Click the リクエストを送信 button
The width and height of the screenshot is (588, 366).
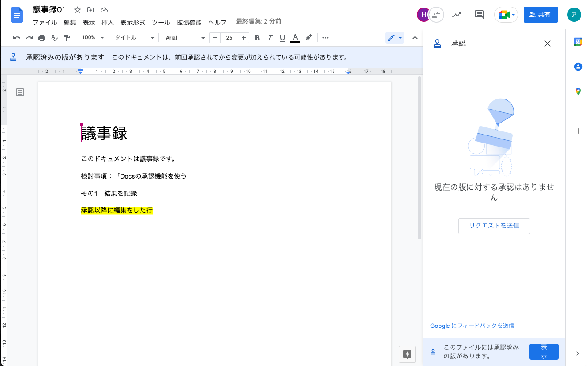(x=494, y=226)
